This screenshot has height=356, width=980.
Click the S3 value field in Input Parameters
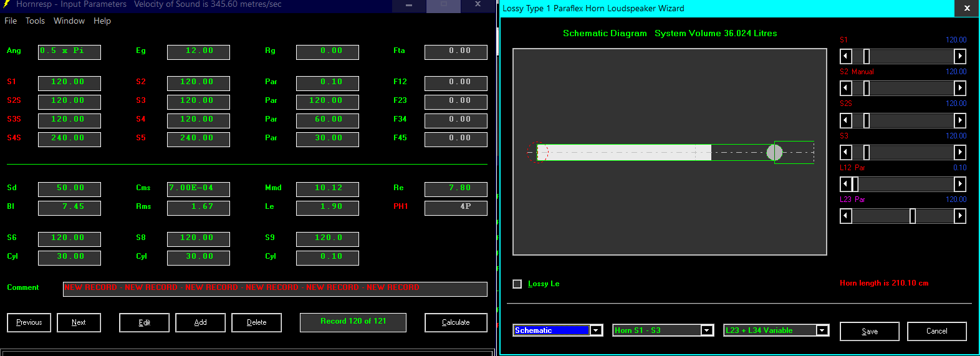(198, 102)
